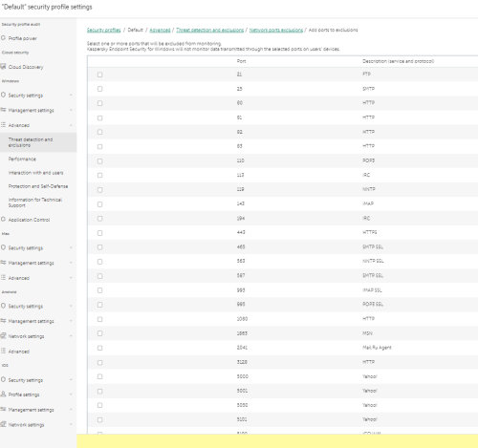Click the port 119 NNTP cell

[x=240, y=189]
